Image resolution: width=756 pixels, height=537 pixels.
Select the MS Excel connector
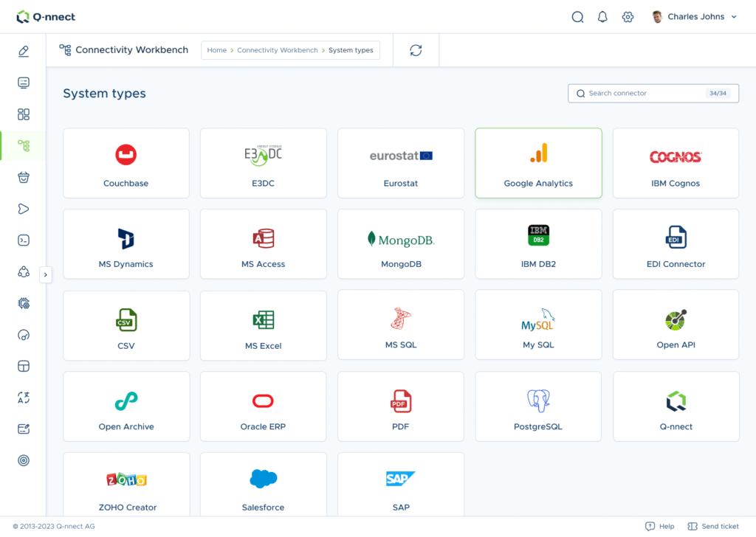point(264,325)
